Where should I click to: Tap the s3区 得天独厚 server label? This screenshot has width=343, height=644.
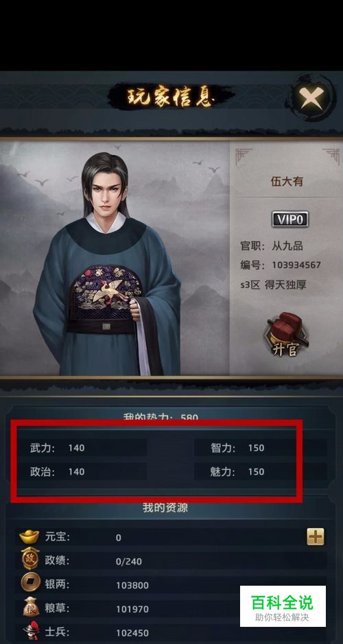click(274, 284)
